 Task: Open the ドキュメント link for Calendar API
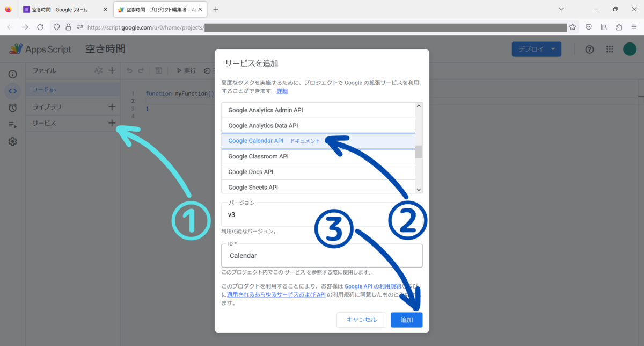[305, 141]
